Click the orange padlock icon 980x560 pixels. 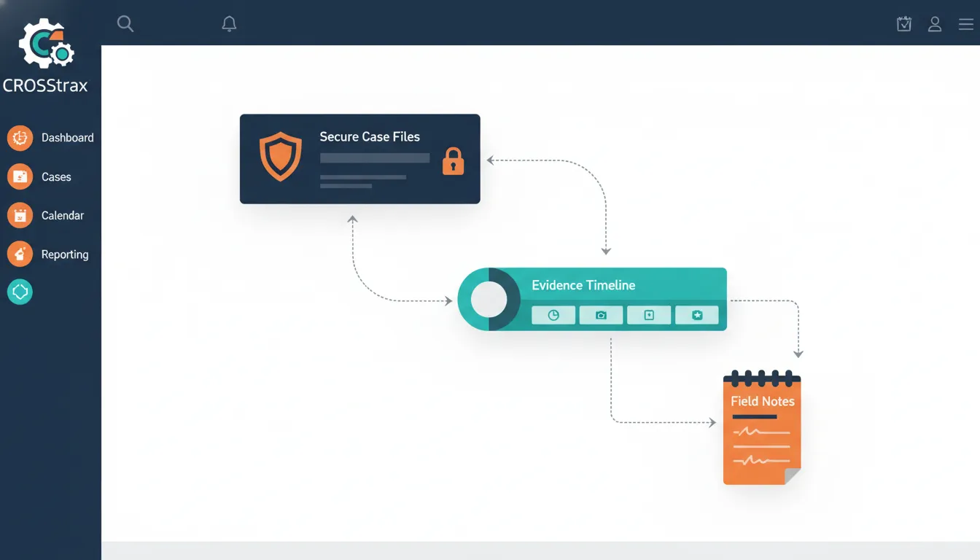tap(453, 161)
